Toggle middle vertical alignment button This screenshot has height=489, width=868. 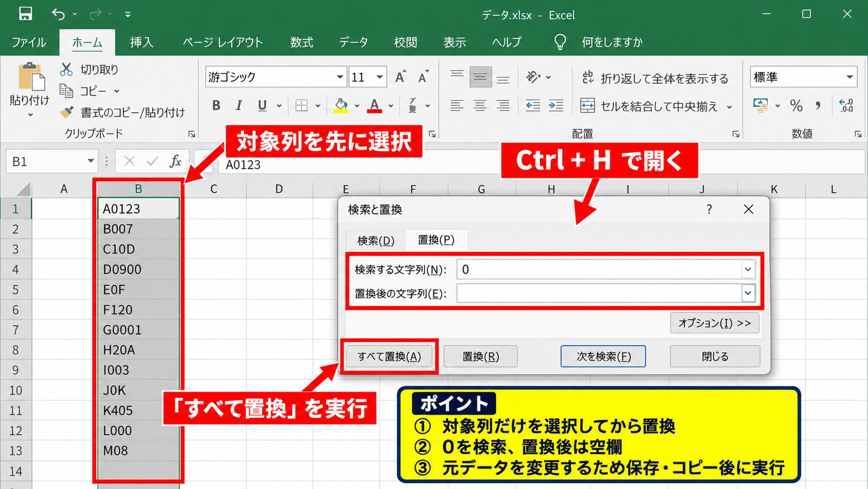(x=480, y=77)
